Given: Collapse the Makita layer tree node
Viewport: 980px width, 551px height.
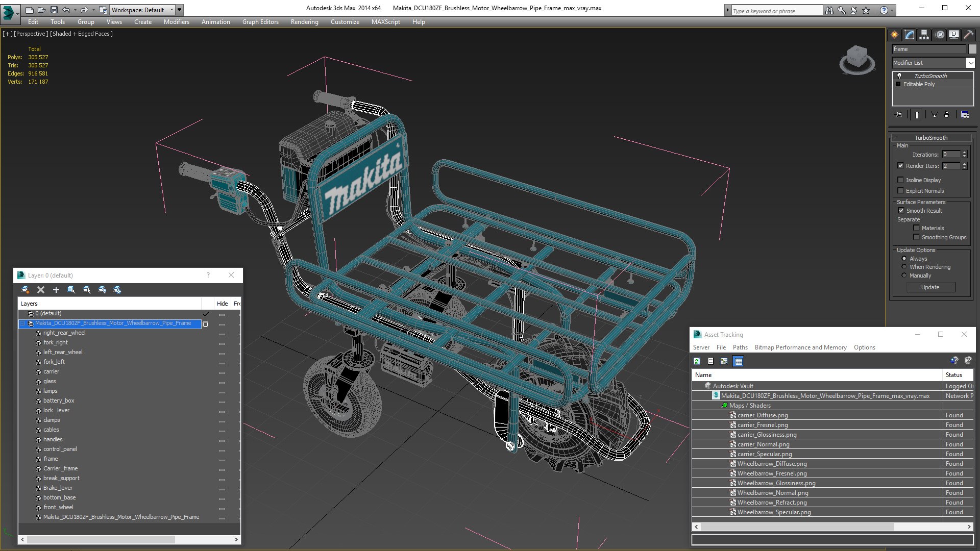Looking at the screenshot, I should point(22,323).
